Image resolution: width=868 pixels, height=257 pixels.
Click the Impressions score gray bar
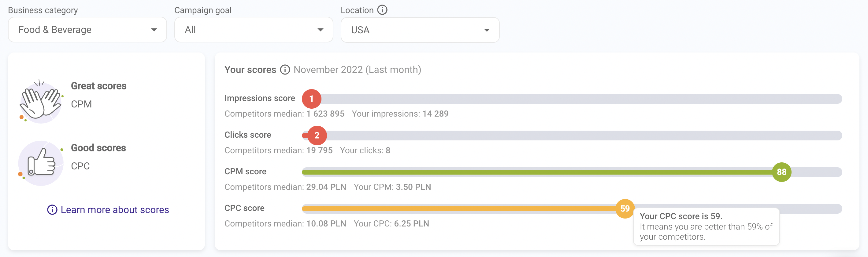[573, 99]
